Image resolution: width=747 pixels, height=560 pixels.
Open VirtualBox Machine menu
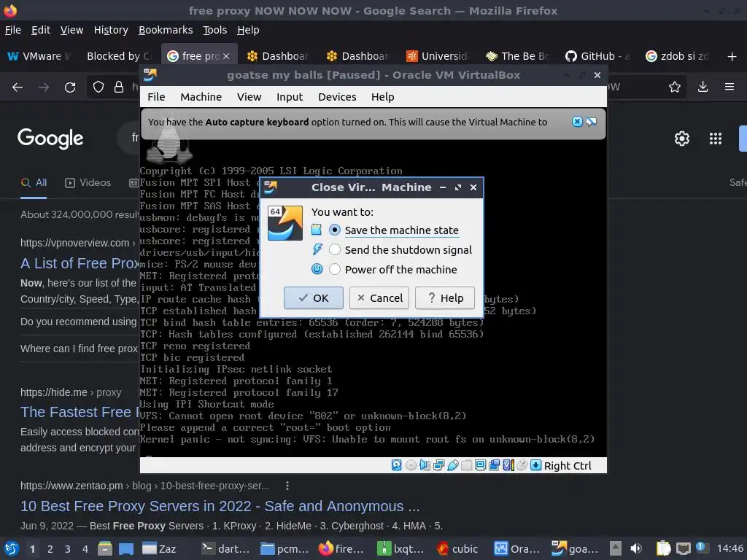tap(201, 97)
